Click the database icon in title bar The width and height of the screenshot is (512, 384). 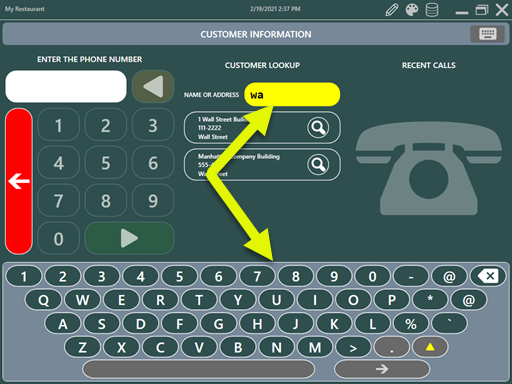pos(432,10)
